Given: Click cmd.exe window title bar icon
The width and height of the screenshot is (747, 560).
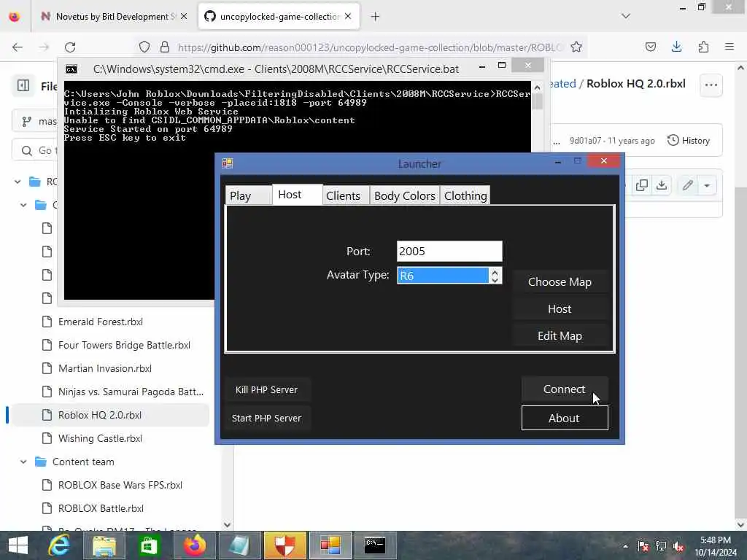Looking at the screenshot, I should point(71,69).
